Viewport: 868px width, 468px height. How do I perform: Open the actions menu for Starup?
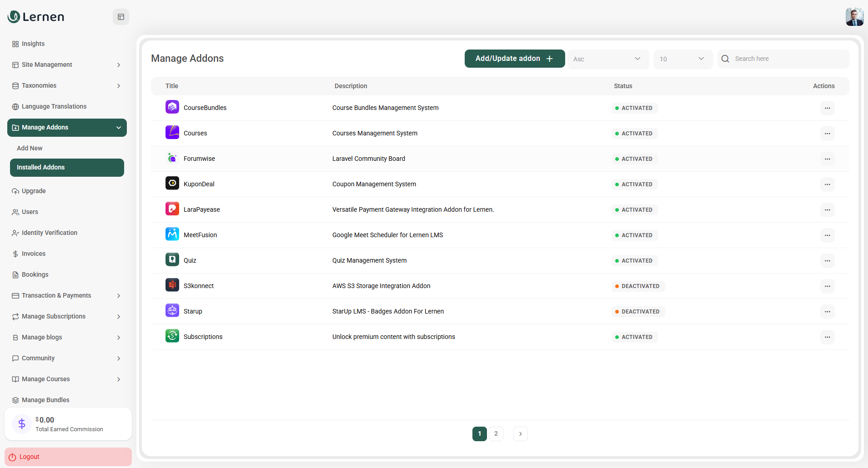tap(827, 312)
